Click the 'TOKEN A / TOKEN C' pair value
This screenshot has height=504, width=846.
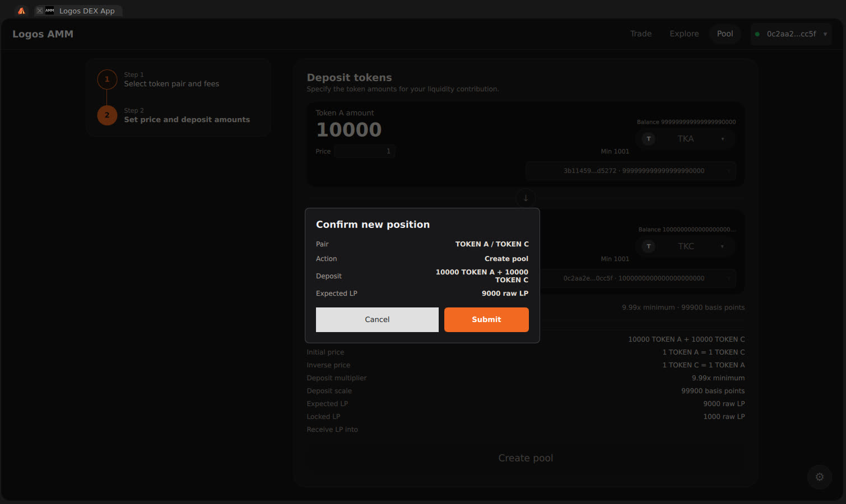(492, 244)
